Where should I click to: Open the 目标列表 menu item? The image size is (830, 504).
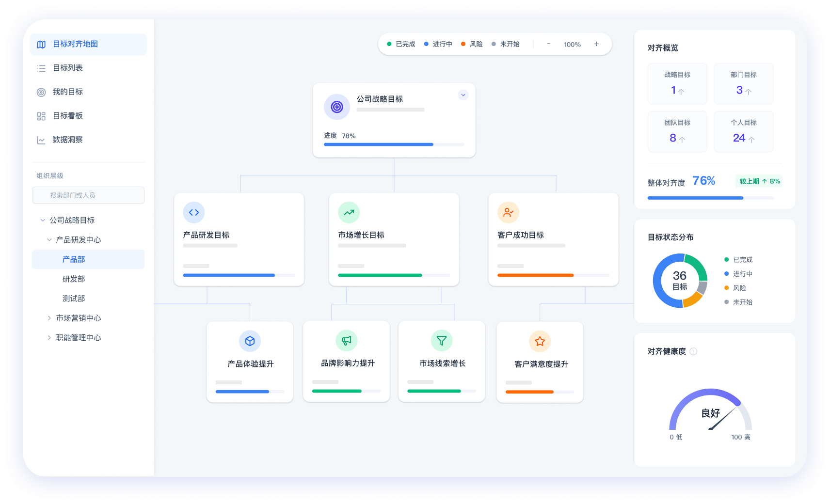[88, 68]
